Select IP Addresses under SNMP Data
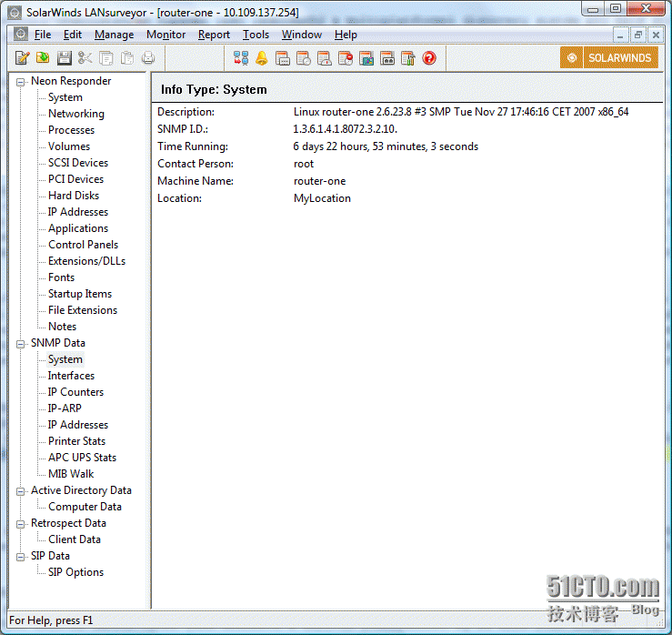672x635 pixels. click(78, 425)
